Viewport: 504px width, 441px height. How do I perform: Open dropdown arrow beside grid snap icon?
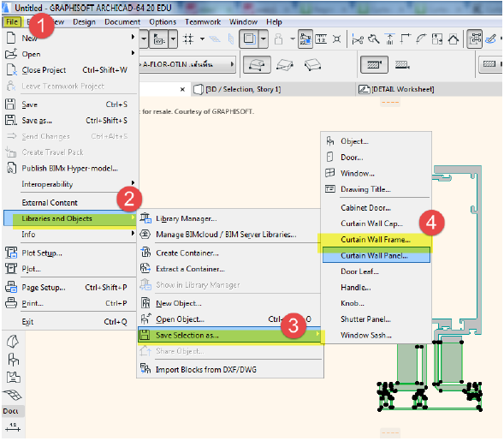tap(202, 39)
